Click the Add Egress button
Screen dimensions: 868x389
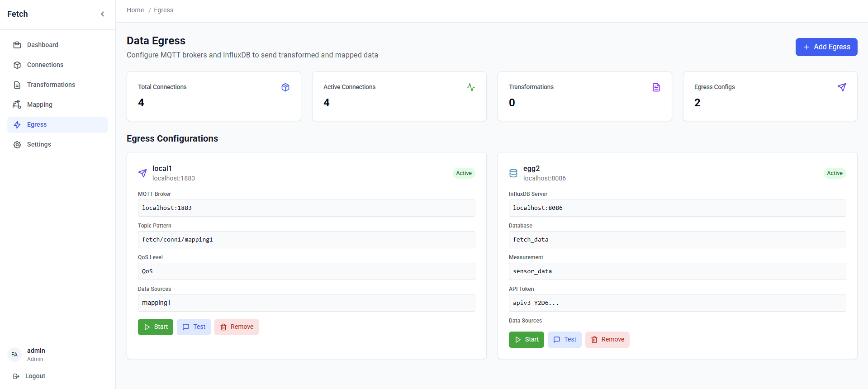pos(826,47)
